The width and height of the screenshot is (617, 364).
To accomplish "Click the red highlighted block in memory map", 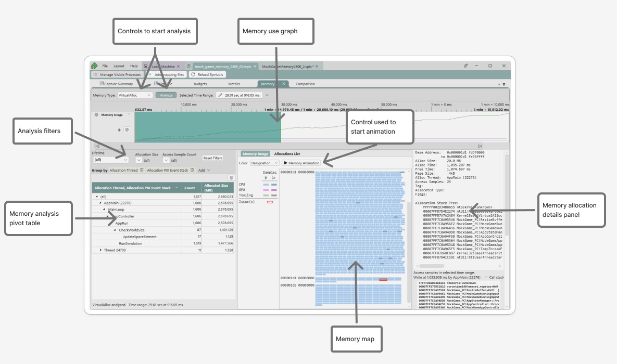I will [x=383, y=280].
